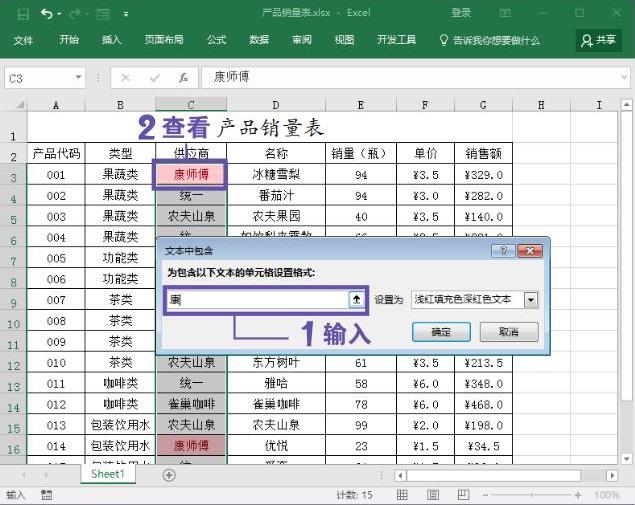Screen dimensions: 635x505
Task: Select column A header
Action: point(56,105)
